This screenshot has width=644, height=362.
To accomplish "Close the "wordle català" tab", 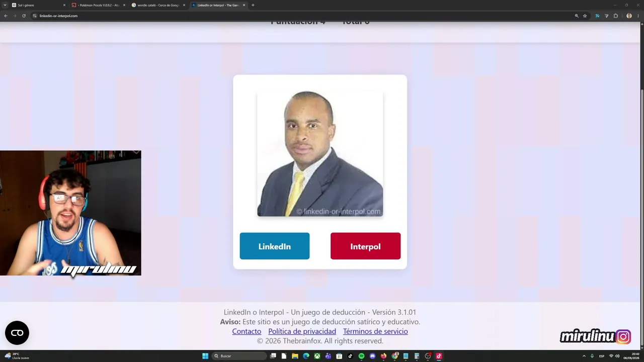I will click(x=184, y=5).
